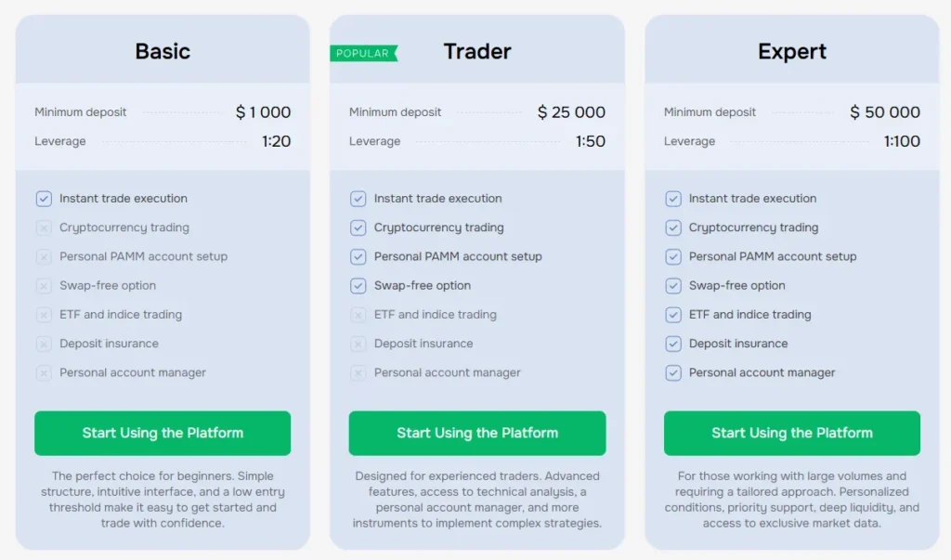Screen dimensions: 951x560
Task: Click X icon beside Basic Deposit insurance
Action: pyautogui.click(x=44, y=344)
